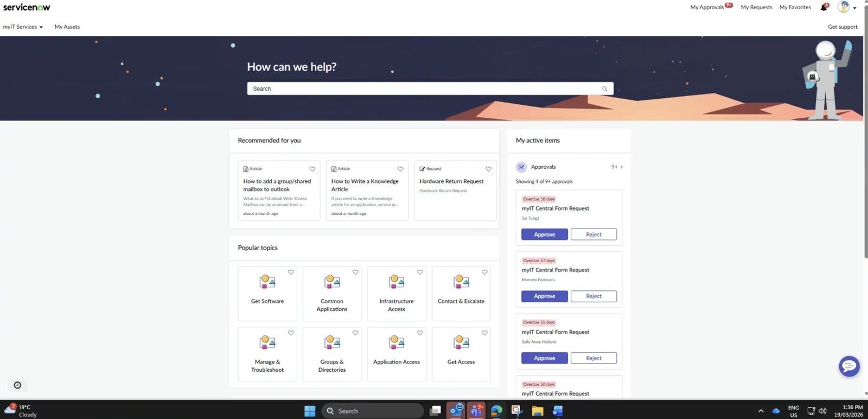The width and height of the screenshot is (868, 419).
Task: Expand the myIT Services dropdown
Action: click(23, 27)
